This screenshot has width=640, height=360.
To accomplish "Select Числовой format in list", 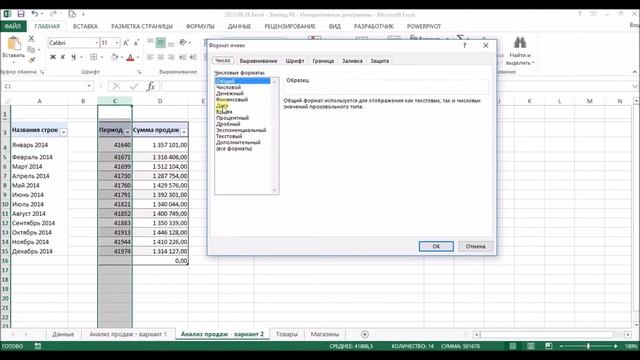I will pos(228,87).
